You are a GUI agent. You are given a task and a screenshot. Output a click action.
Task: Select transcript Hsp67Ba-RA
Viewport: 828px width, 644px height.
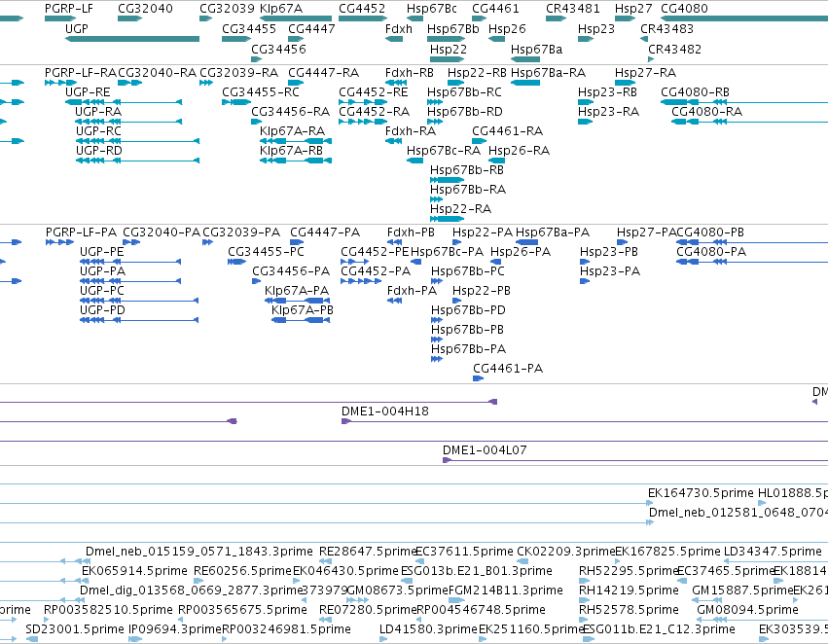pos(548,72)
